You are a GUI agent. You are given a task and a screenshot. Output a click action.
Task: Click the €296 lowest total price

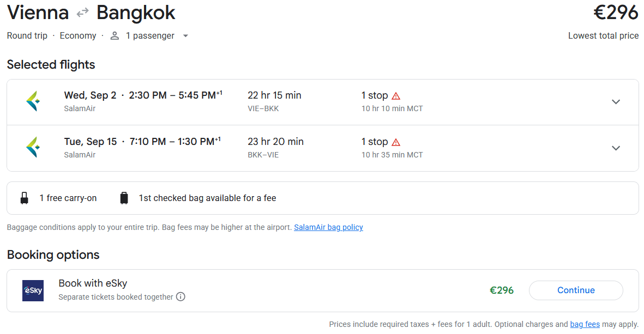tap(616, 13)
